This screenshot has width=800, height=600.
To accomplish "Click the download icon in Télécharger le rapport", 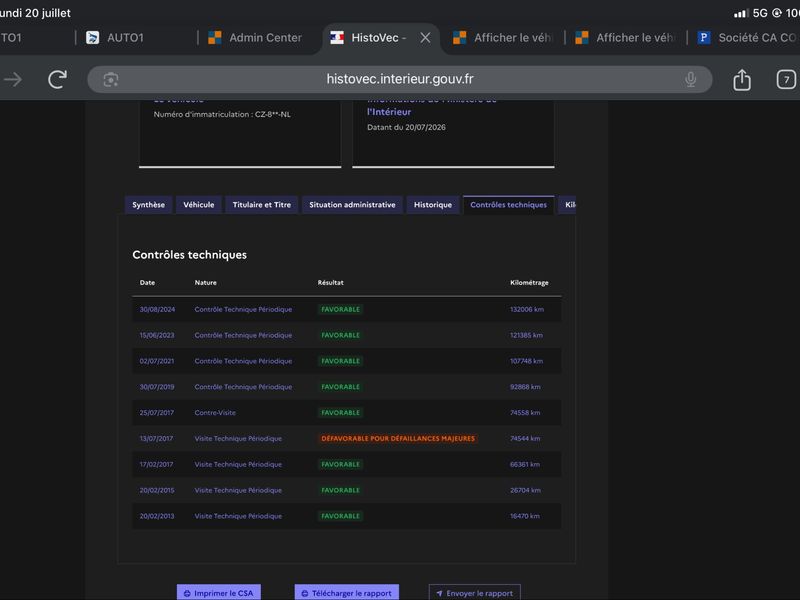I will [305, 593].
